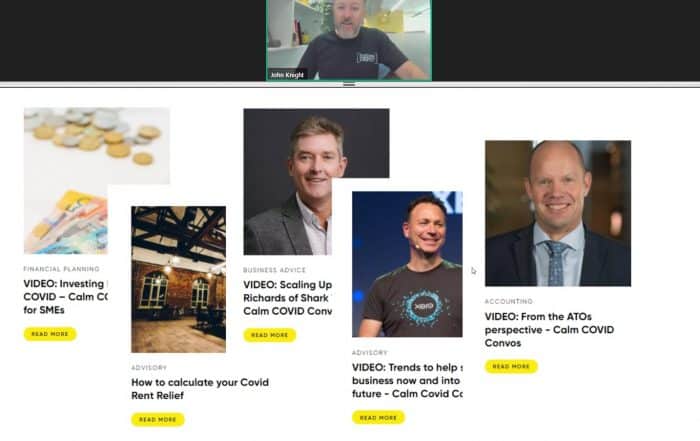Open the Xero t-shirt speaker photo
The width and height of the screenshot is (700, 441).
(407, 264)
